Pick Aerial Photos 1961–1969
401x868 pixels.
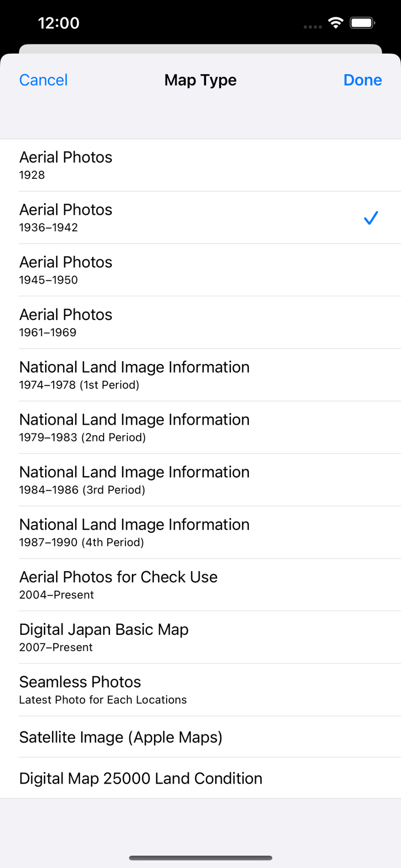pos(200,322)
